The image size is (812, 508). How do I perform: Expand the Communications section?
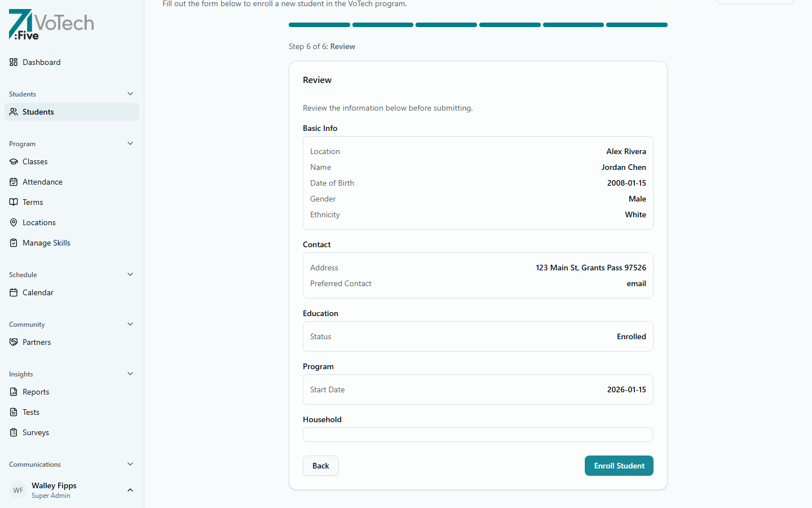click(x=130, y=464)
